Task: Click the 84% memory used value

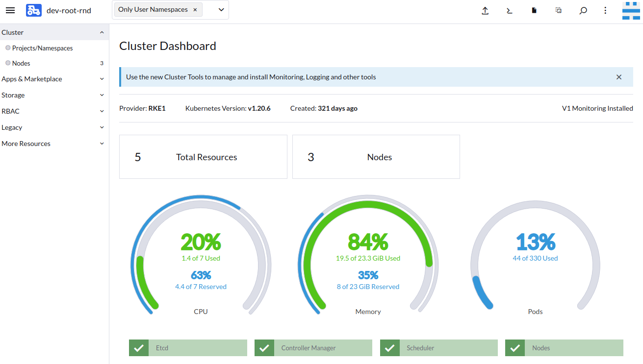Action: pos(368,242)
